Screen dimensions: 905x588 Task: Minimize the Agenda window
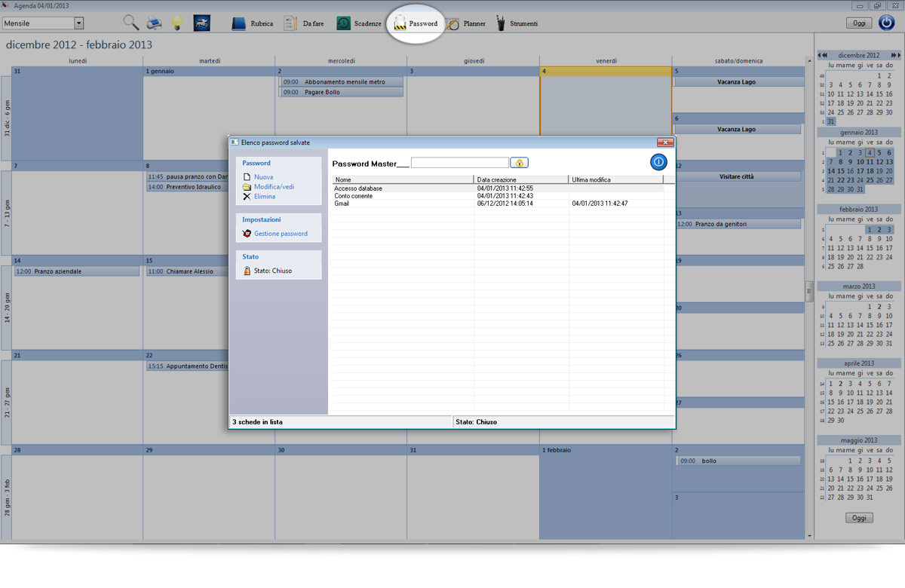tap(859, 5)
